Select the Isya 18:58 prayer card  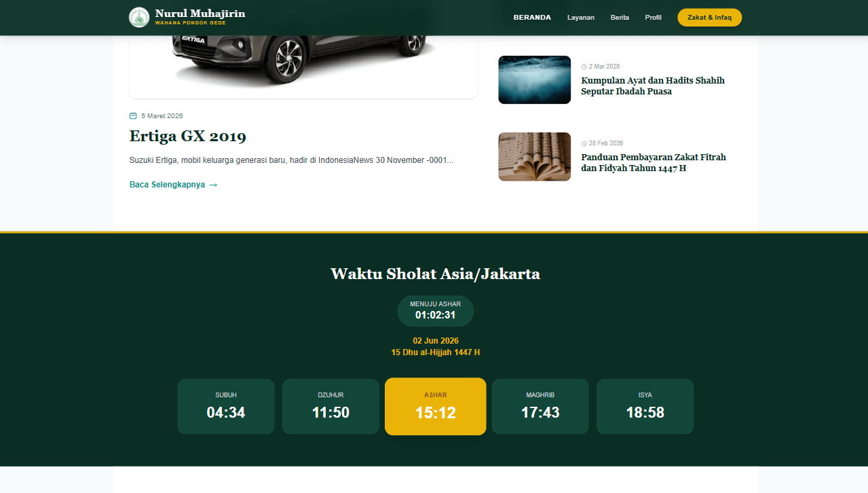645,406
